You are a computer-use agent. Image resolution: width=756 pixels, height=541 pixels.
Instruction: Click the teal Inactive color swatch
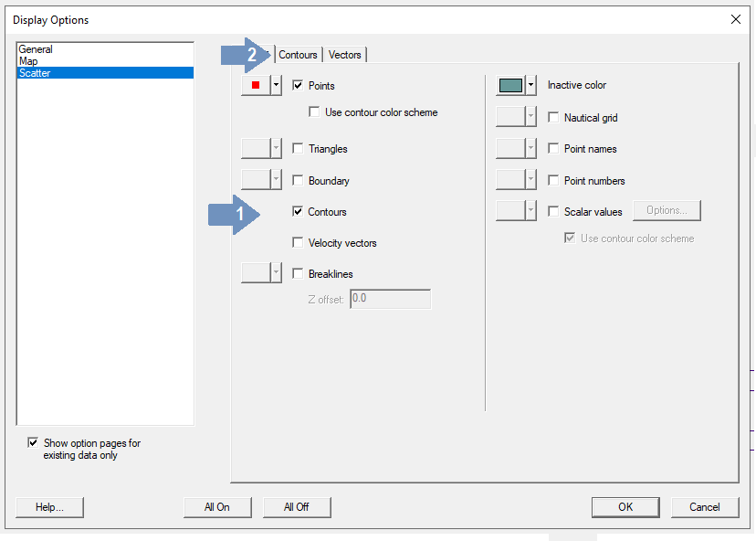pos(510,85)
